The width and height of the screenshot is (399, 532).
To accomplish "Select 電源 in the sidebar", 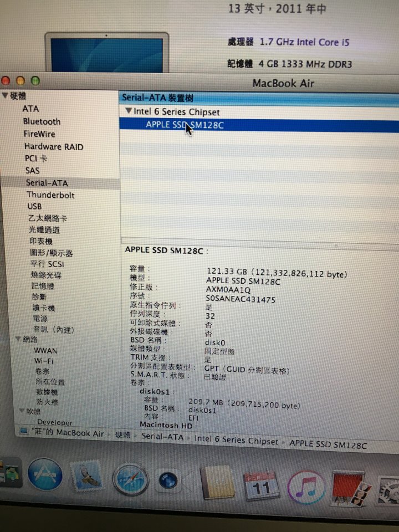I will tap(40, 319).
